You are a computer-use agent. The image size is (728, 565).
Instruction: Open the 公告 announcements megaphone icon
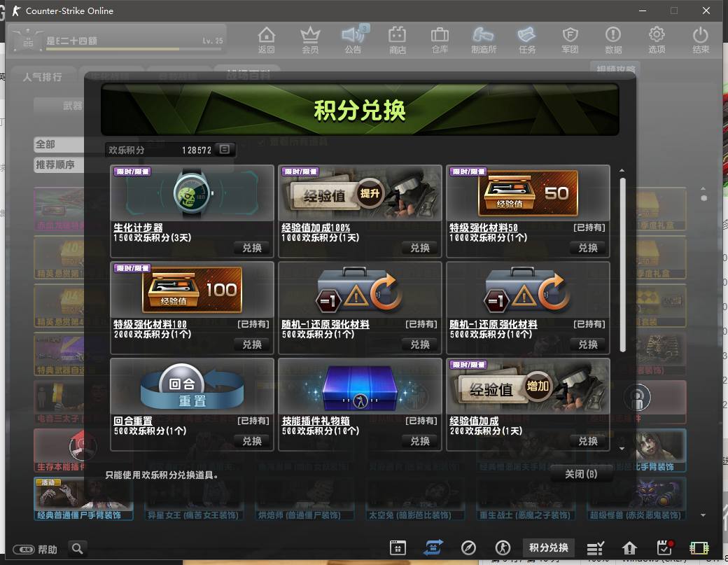pyautogui.click(x=353, y=39)
